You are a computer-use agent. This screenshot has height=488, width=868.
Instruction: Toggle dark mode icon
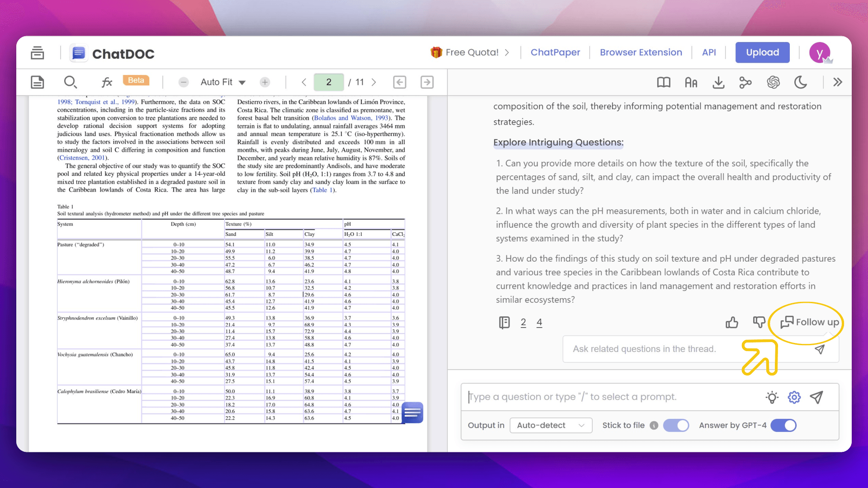point(802,82)
